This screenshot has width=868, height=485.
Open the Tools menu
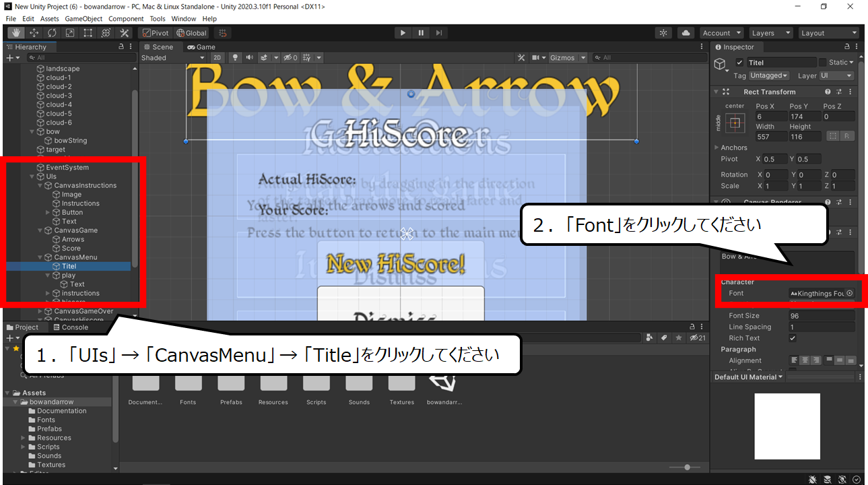tap(158, 19)
